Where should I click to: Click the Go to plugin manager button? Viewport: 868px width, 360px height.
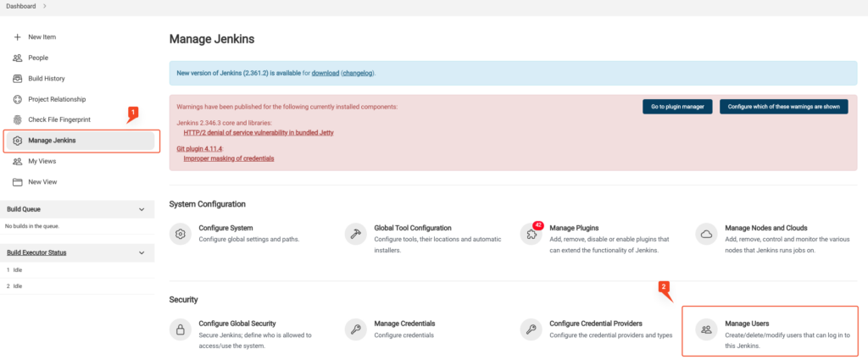click(677, 107)
